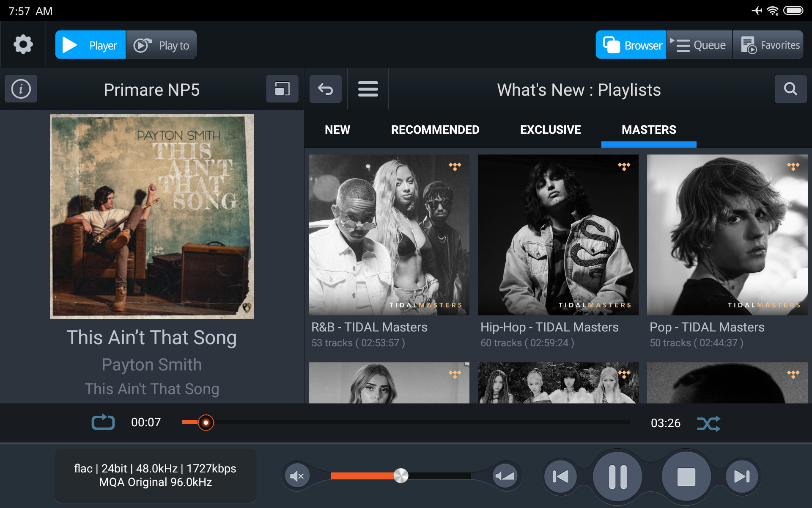Click the Payton Smith album artwork
The height and width of the screenshot is (508, 812).
[152, 216]
